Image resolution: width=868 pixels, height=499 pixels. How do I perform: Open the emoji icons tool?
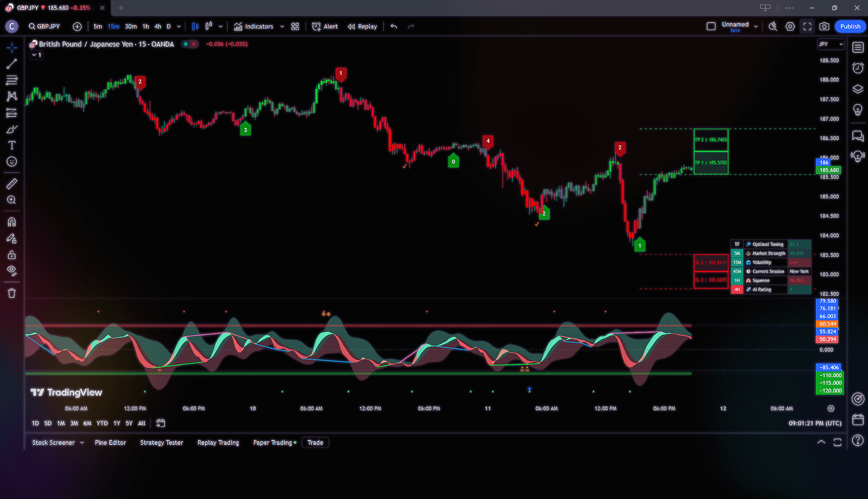tap(12, 161)
